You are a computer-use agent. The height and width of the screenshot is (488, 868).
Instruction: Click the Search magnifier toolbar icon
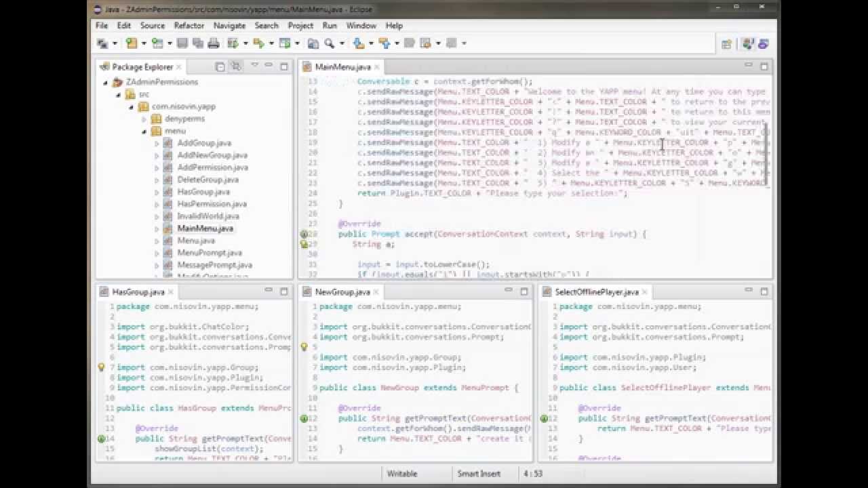[x=330, y=43]
